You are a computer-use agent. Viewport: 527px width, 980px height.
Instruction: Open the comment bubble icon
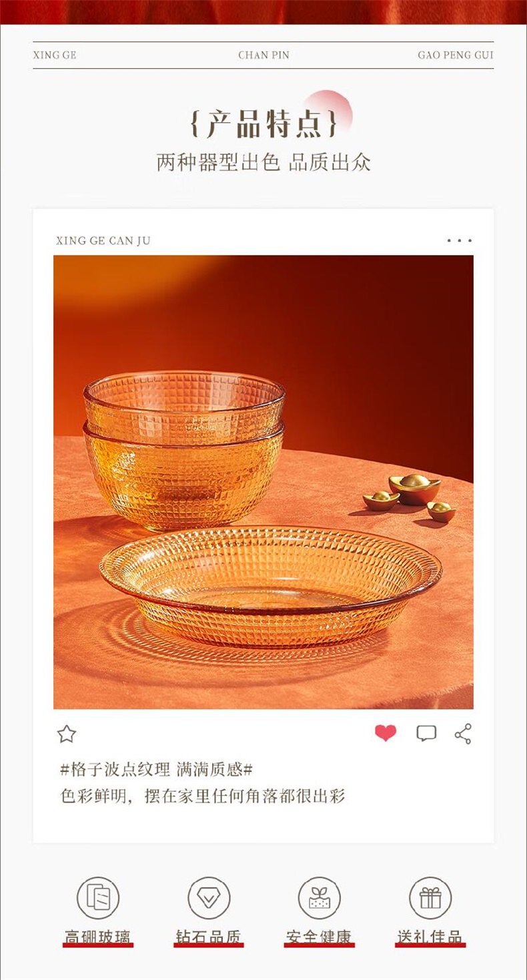[x=426, y=733]
